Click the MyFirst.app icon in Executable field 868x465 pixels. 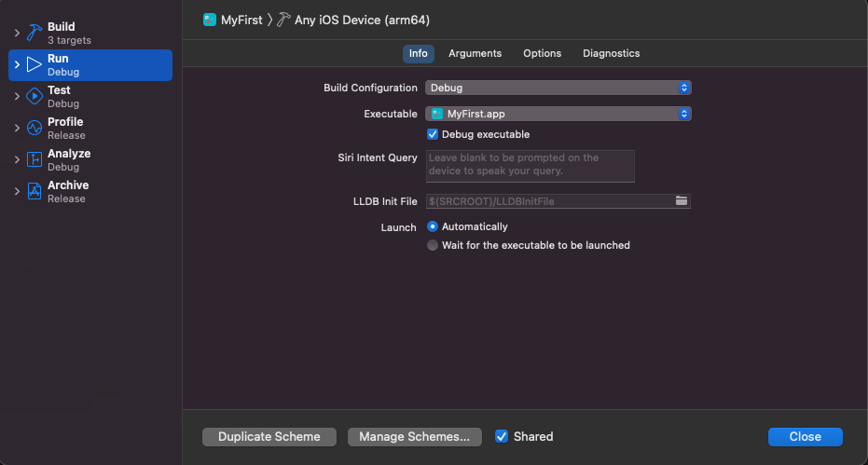coord(436,114)
